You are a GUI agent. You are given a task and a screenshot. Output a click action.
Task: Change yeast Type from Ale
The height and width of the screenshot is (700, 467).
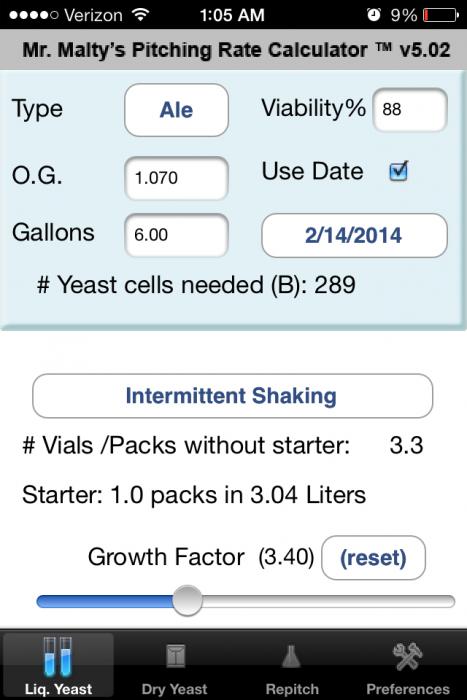[x=176, y=110]
